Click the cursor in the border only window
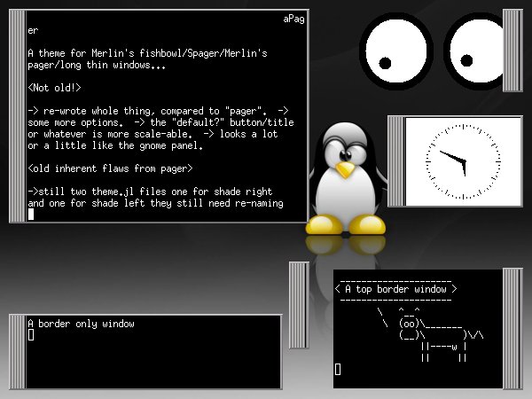Screen dimensions: 532x399 coord(31,335)
